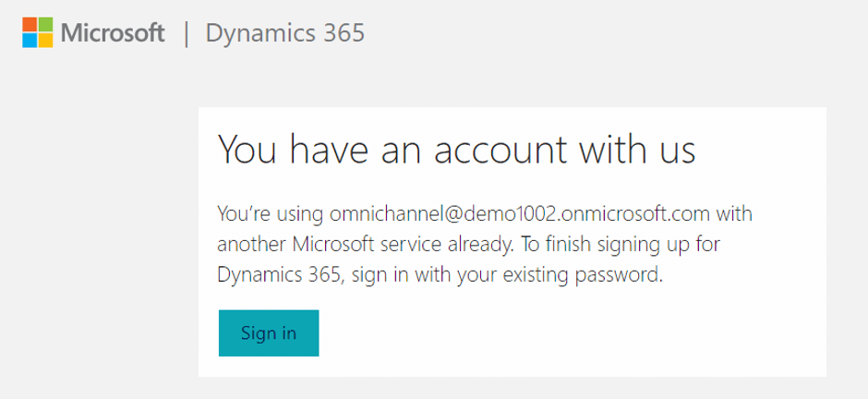Click the omnichannel@demo1002.onmicrosoft.com email address
The height and width of the screenshot is (399, 868).
519,214
